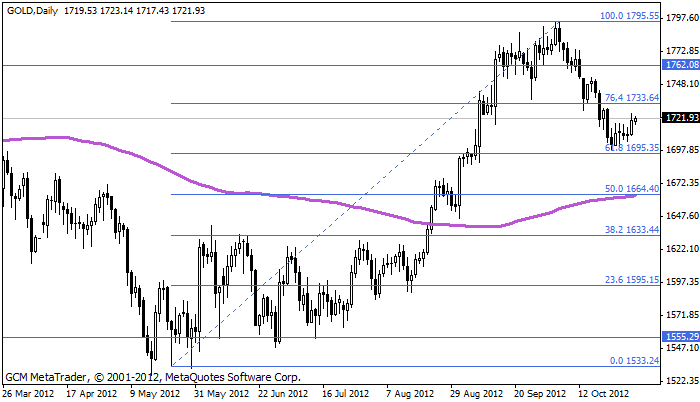Click the current price tag 1721.93

pos(680,118)
